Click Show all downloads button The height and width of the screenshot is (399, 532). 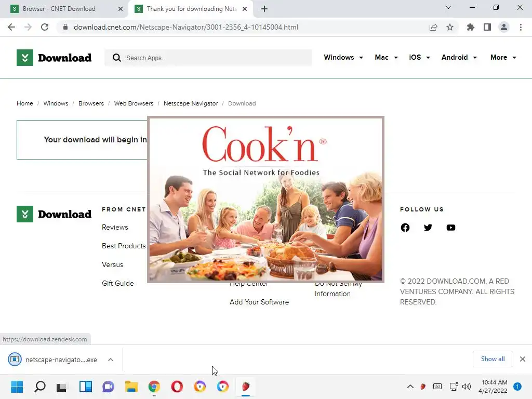tap(493, 359)
